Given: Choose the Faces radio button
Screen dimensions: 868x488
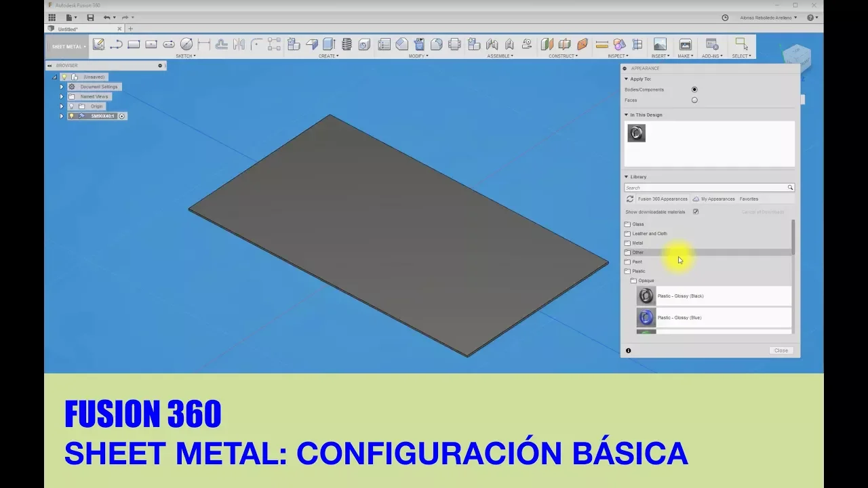Looking at the screenshot, I should tap(694, 100).
